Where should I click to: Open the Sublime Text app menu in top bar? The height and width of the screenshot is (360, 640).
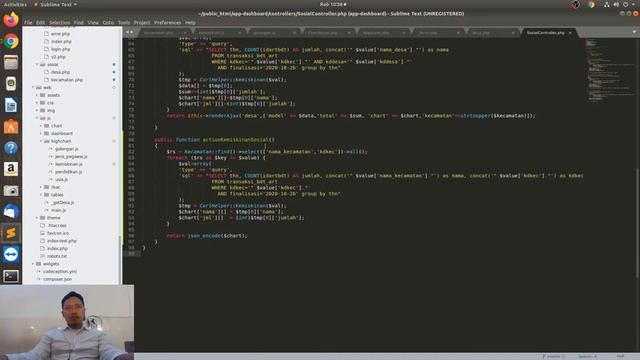coord(56,4)
